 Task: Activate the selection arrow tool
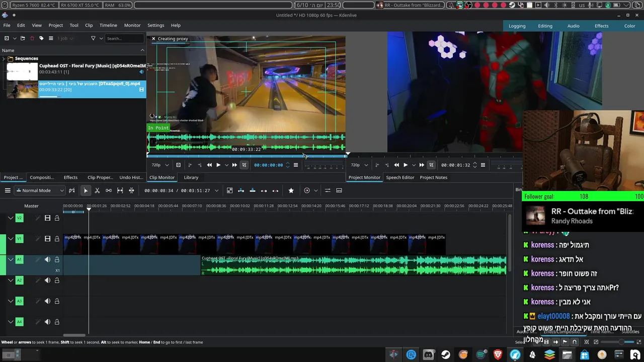(x=86, y=191)
